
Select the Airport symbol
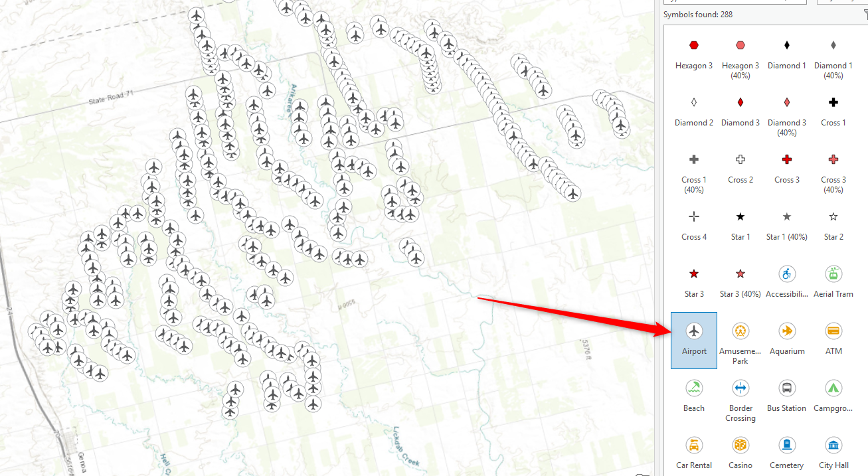694,340
